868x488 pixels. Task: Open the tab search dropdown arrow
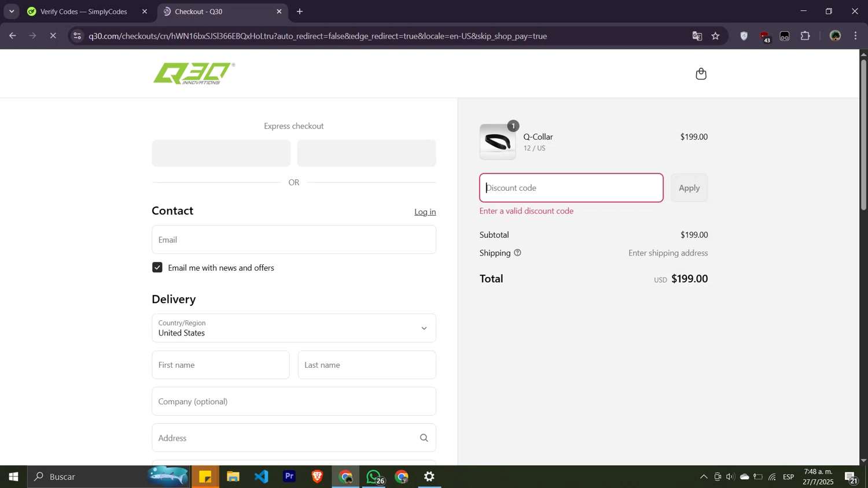(12, 12)
